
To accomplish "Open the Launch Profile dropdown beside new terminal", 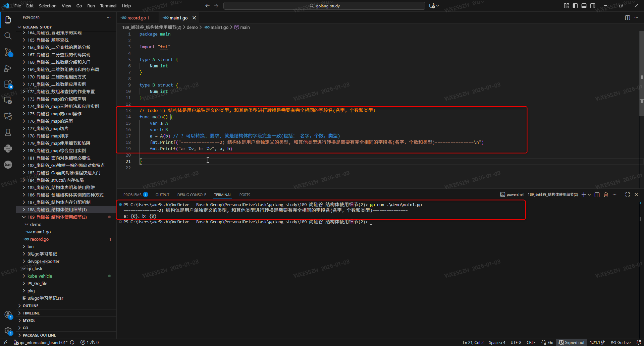I will point(589,194).
